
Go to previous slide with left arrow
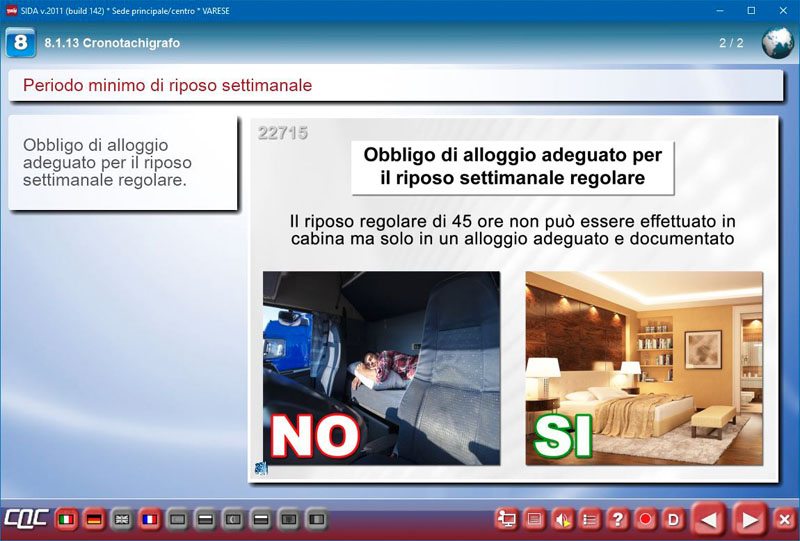(x=709, y=519)
